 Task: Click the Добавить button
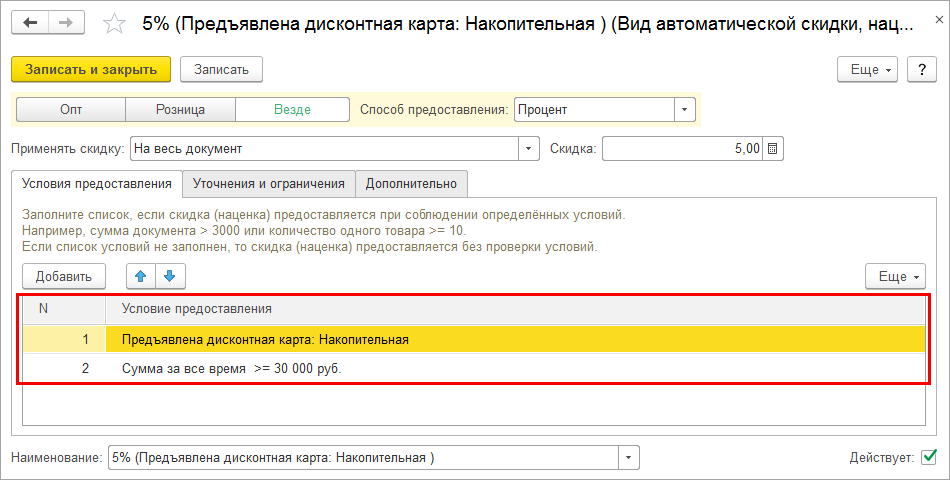coord(64,276)
